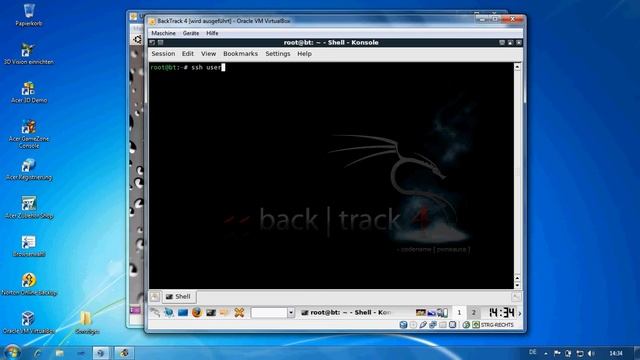Click the VirtualBox optical disk status icon
The height and width of the screenshot is (360, 640).
[x=413, y=325]
